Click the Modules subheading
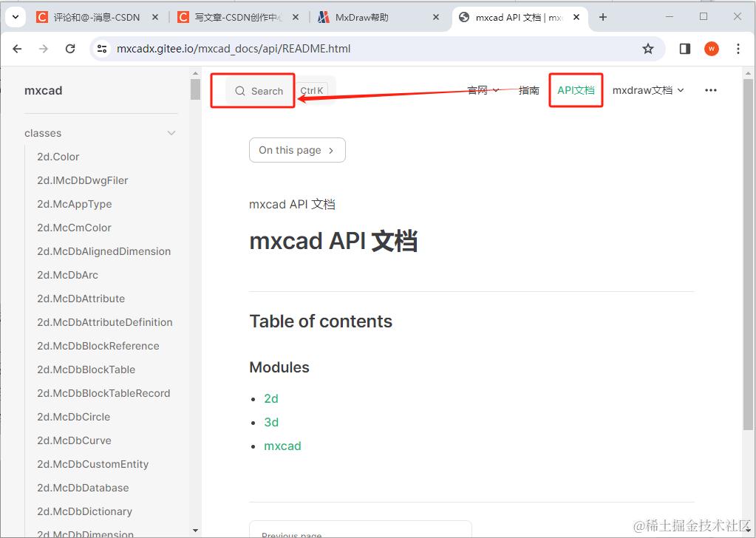Screen dimensions: 756x538 pyautogui.click(x=279, y=367)
